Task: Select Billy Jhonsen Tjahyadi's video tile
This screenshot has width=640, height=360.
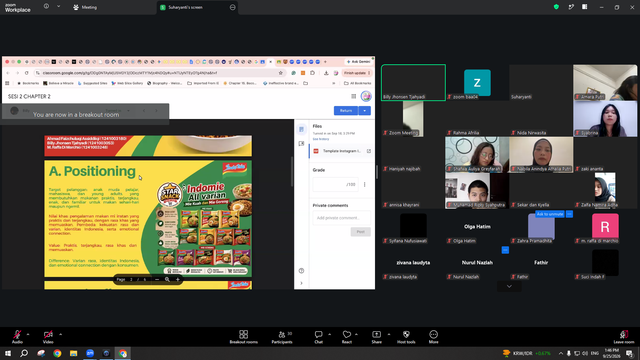Action: (x=413, y=82)
